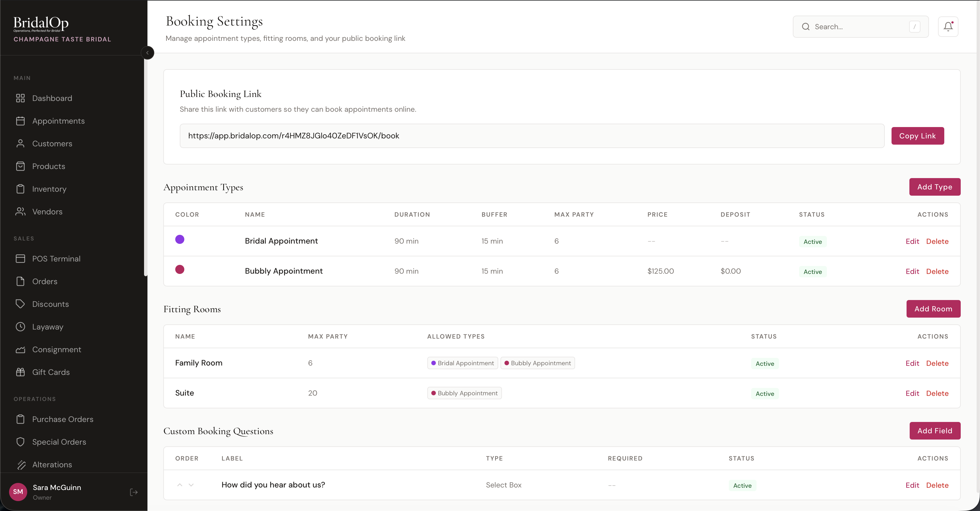
Task: Click the Layaway clock icon
Action: coord(20,326)
